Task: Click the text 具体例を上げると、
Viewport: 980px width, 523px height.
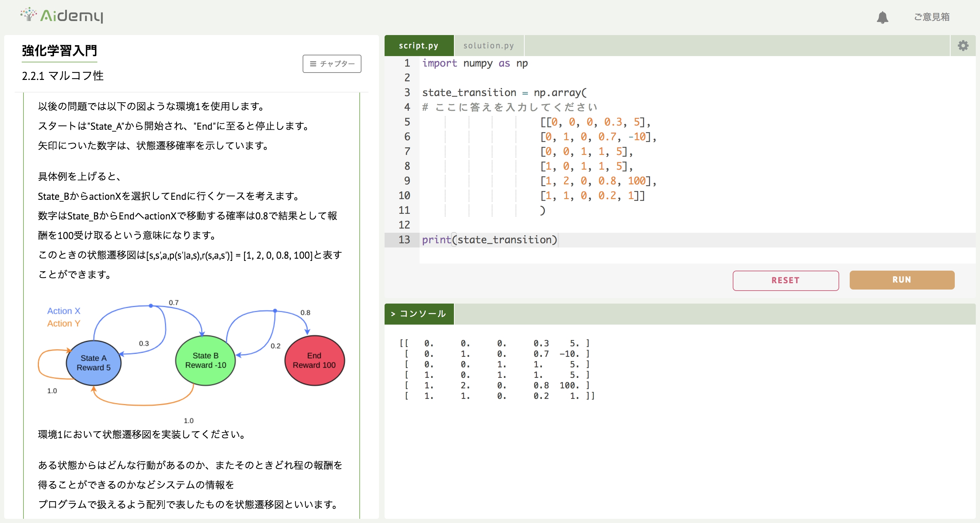Action: (x=80, y=176)
